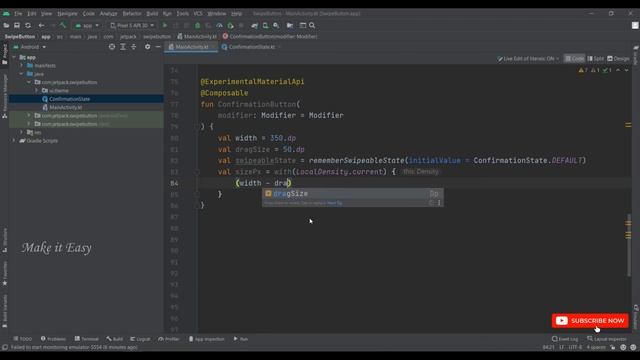Viewport: 640px width, 360px height.
Task: Expand the manifests folder
Action: (22, 66)
